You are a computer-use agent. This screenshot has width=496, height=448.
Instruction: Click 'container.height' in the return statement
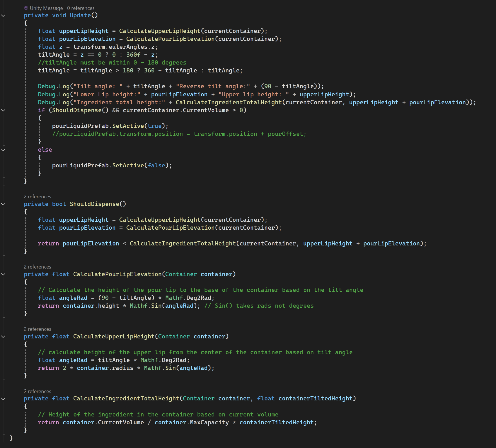(91, 306)
